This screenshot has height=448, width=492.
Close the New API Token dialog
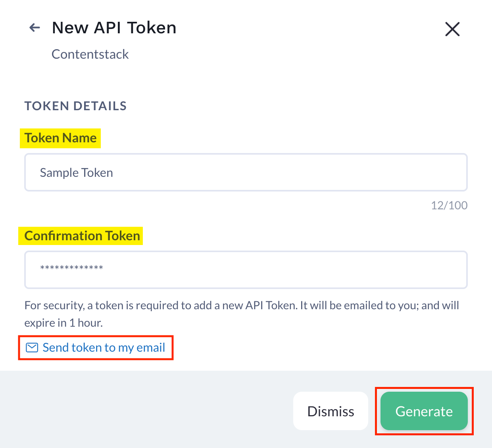coord(452,29)
